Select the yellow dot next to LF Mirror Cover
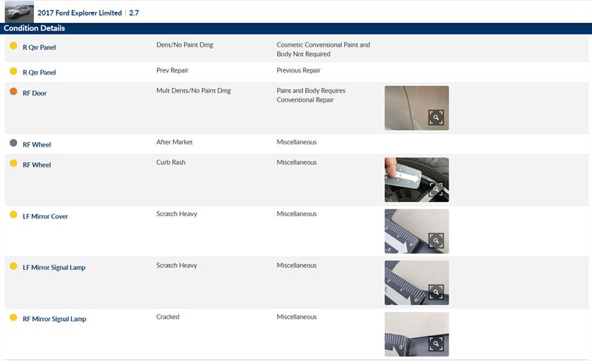The height and width of the screenshot is (364, 592). point(13,215)
